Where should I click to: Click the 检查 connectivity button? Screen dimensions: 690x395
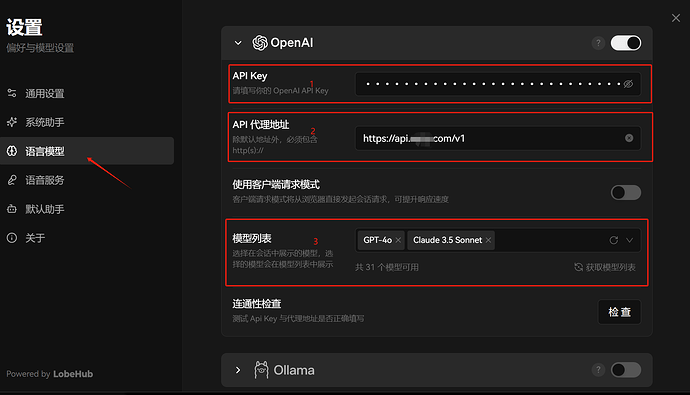[619, 312]
